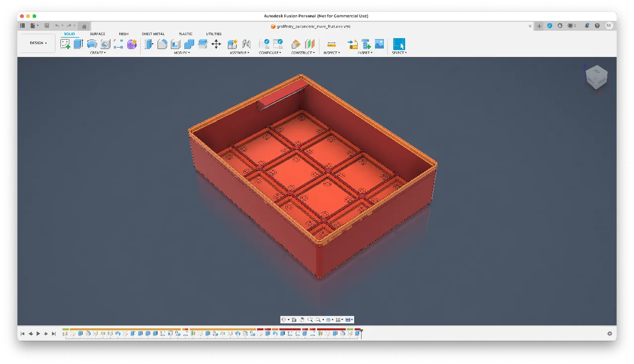
Task: Toggle the Grids and Snaps settings
Action: click(338, 319)
